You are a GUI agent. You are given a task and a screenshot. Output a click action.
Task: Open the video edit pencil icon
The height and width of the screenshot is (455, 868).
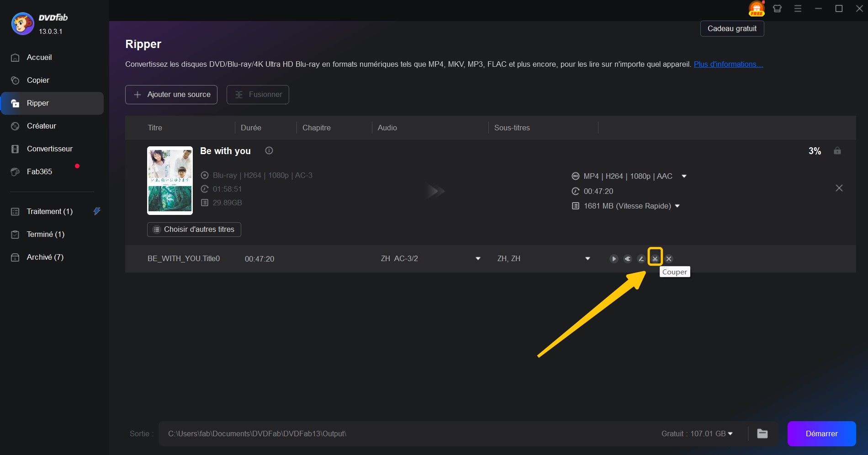[x=641, y=259]
